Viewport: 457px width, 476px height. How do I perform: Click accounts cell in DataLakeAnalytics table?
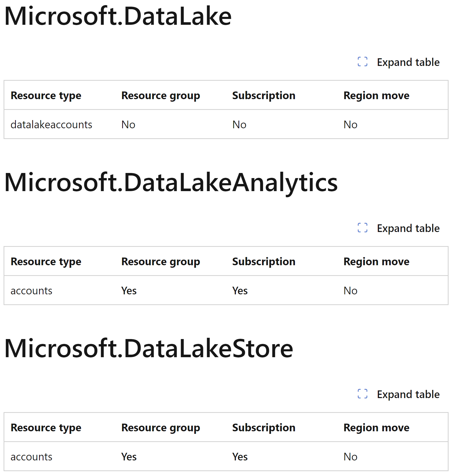[x=31, y=291]
